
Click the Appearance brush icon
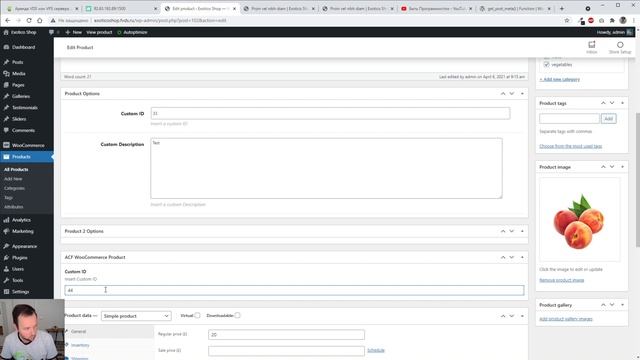[x=6, y=247]
